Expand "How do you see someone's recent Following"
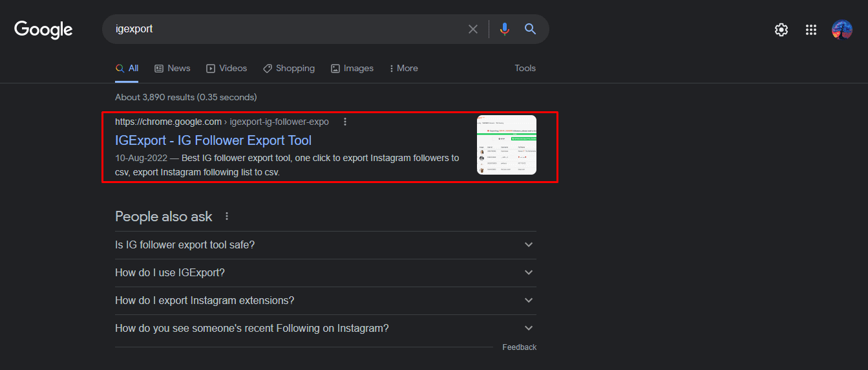Viewport: 868px width, 370px height. [326, 329]
